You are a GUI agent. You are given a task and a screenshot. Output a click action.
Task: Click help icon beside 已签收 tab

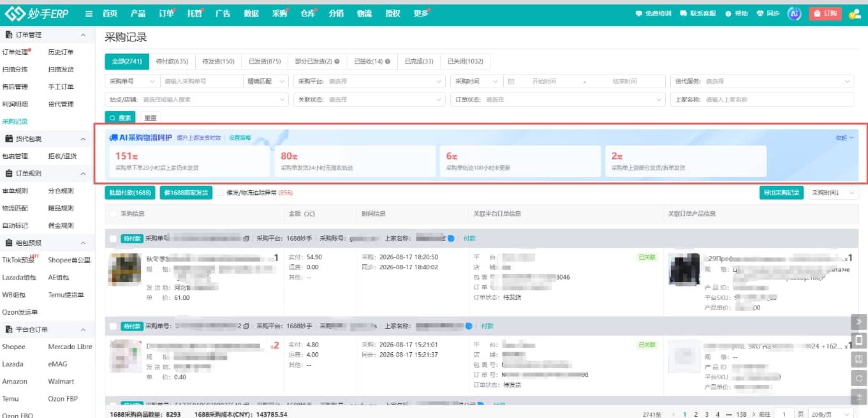pos(388,62)
